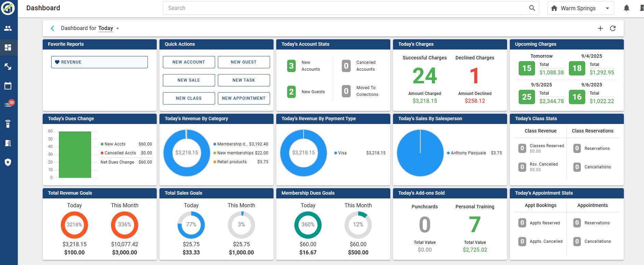Select the Dashboard grid icon in sidebar
This screenshot has width=644, height=265.
point(8,47)
